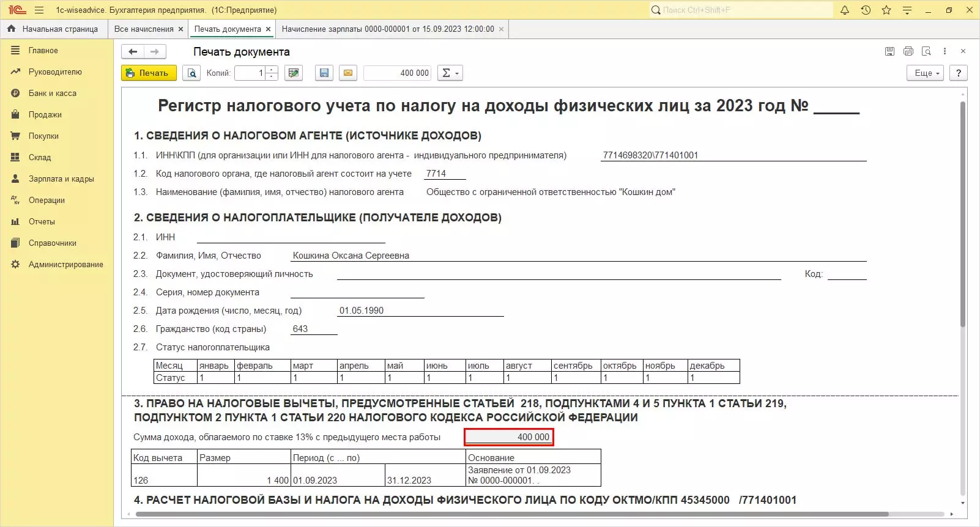Click the printer icon in form header

(908, 52)
